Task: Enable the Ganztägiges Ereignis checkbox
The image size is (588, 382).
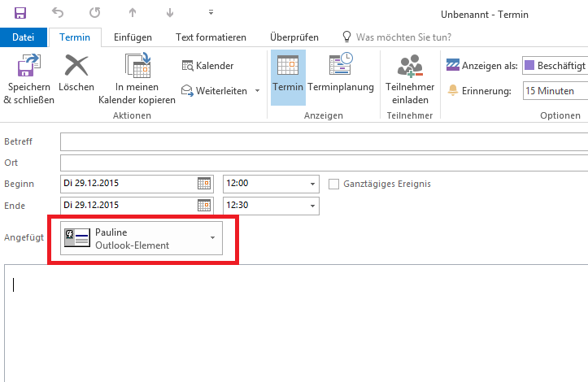Action: pyautogui.click(x=333, y=184)
